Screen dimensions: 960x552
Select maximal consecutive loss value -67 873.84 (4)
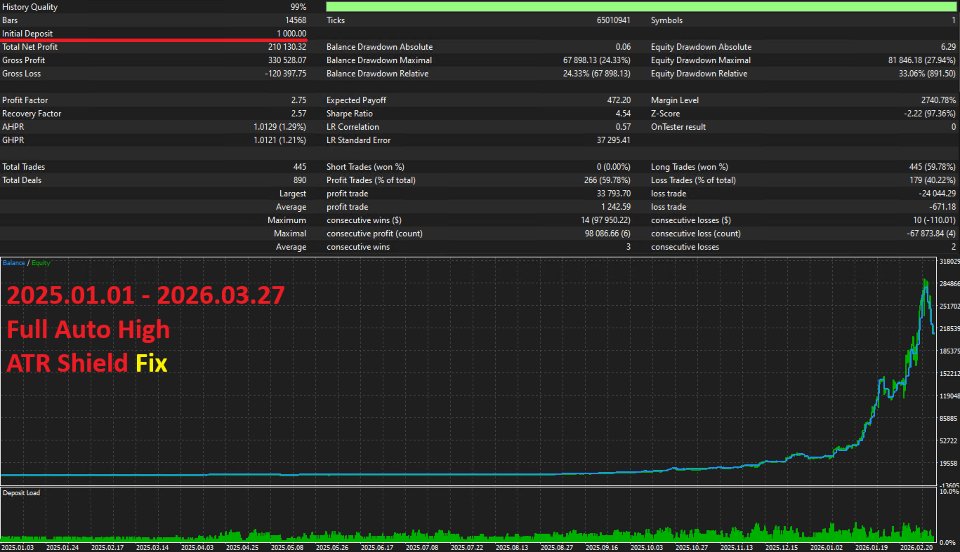931,234
